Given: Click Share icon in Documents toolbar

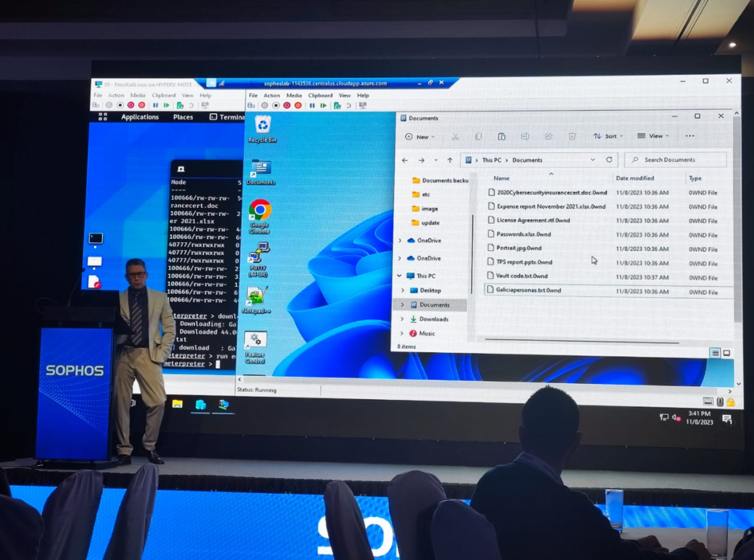Looking at the screenshot, I should click(x=549, y=136).
